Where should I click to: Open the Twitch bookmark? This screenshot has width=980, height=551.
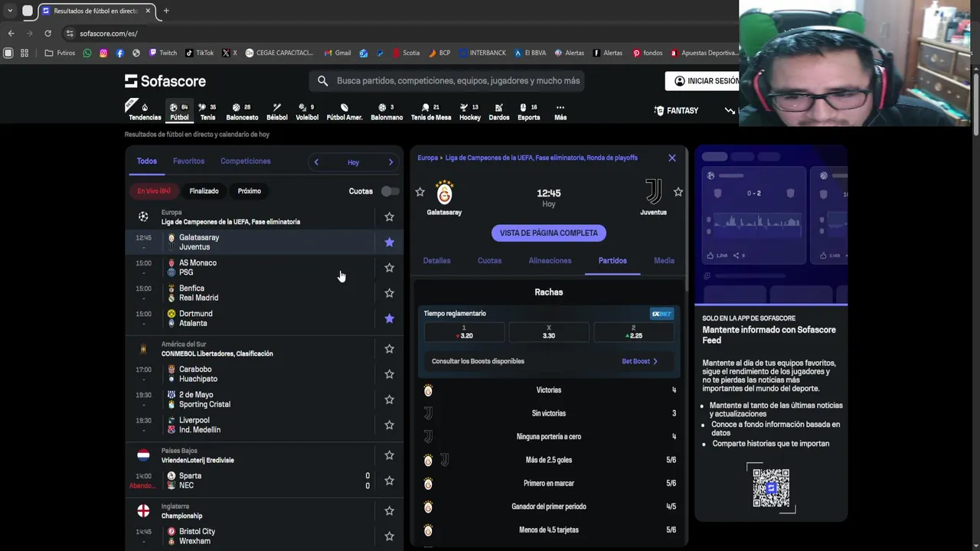pyautogui.click(x=163, y=53)
